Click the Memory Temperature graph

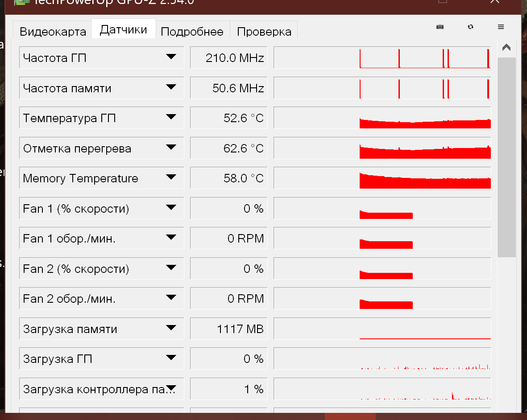point(382,178)
